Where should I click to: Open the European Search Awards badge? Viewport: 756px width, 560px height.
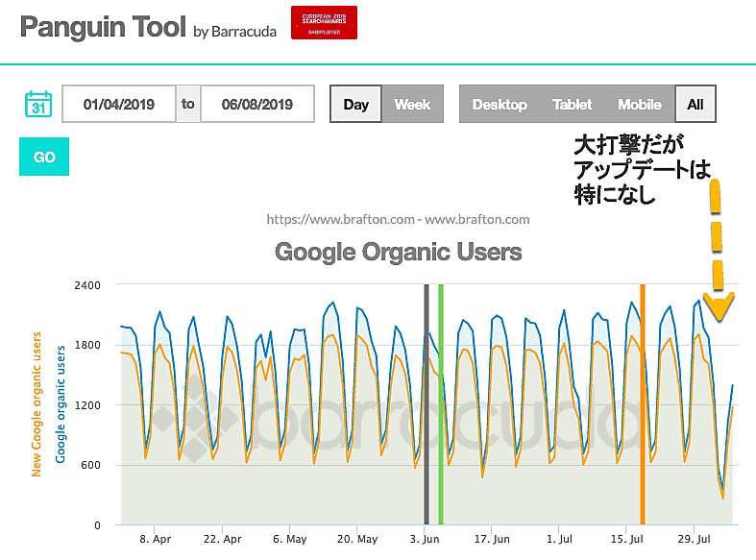tap(324, 23)
